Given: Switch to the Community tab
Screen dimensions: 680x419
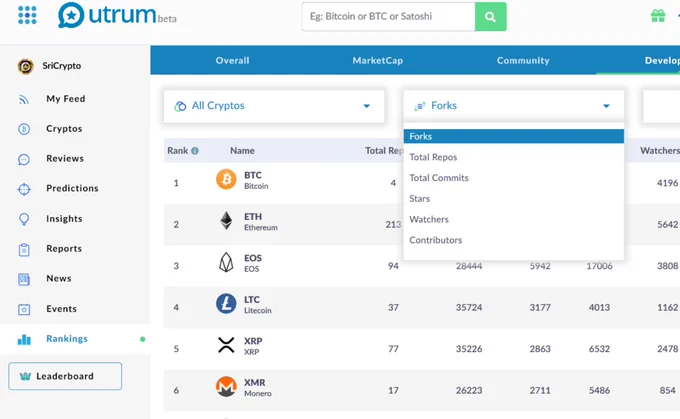Looking at the screenshot, I should [523, 60].
